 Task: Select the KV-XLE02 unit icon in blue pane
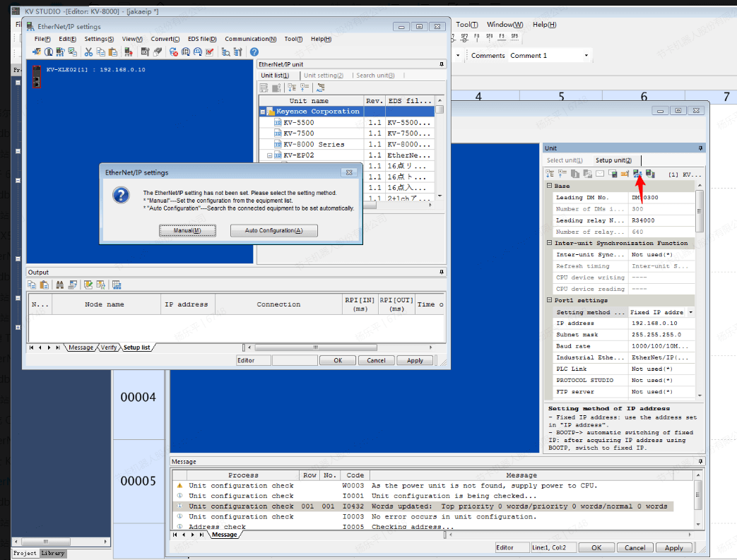[x=36, y=76]
